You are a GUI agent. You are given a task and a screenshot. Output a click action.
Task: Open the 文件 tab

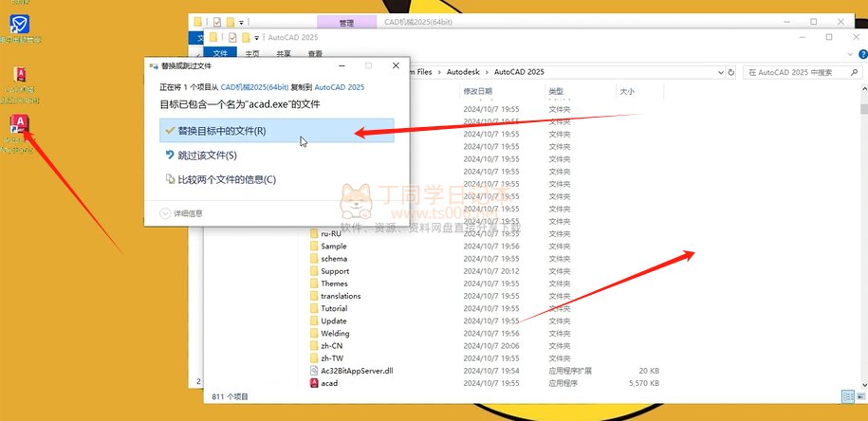(x=220, y=54)
